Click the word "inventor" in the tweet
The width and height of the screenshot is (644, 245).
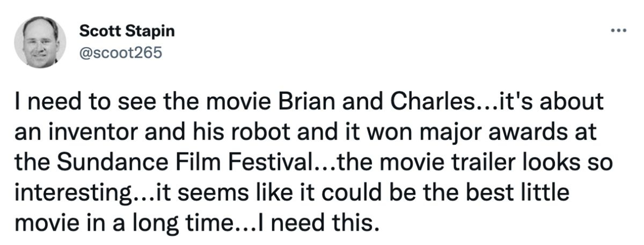coord(93,132)
